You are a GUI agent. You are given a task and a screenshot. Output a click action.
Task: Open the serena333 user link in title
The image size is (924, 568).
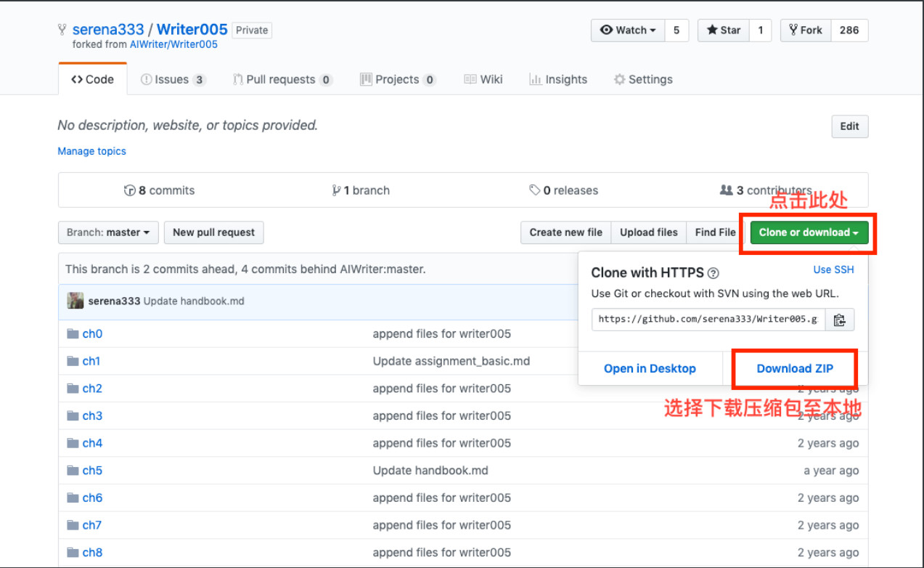108,30
